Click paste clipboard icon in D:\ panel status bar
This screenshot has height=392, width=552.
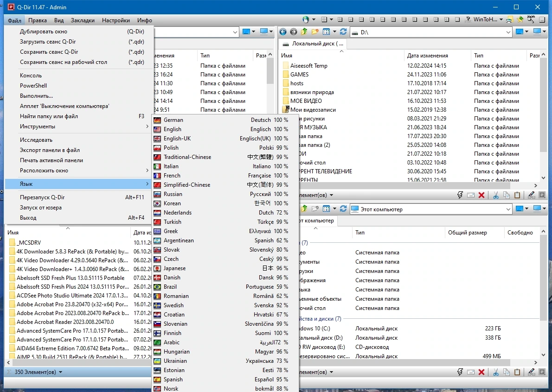pyautogui.click(x=517, y=195)
